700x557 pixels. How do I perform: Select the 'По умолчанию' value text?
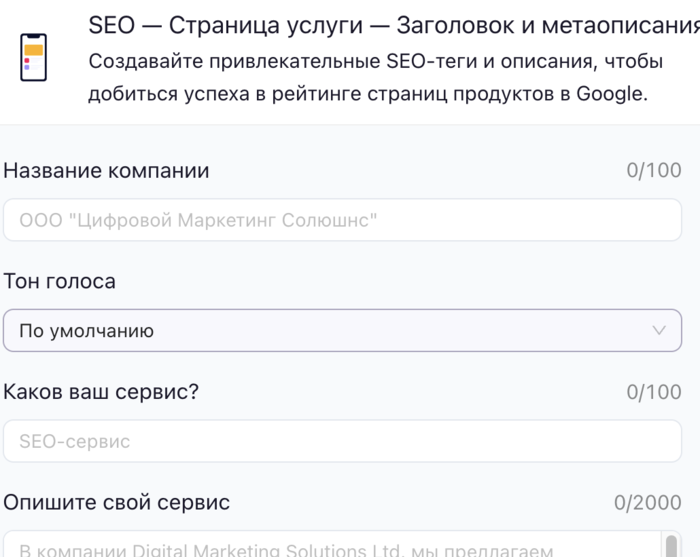coord(87,331)
